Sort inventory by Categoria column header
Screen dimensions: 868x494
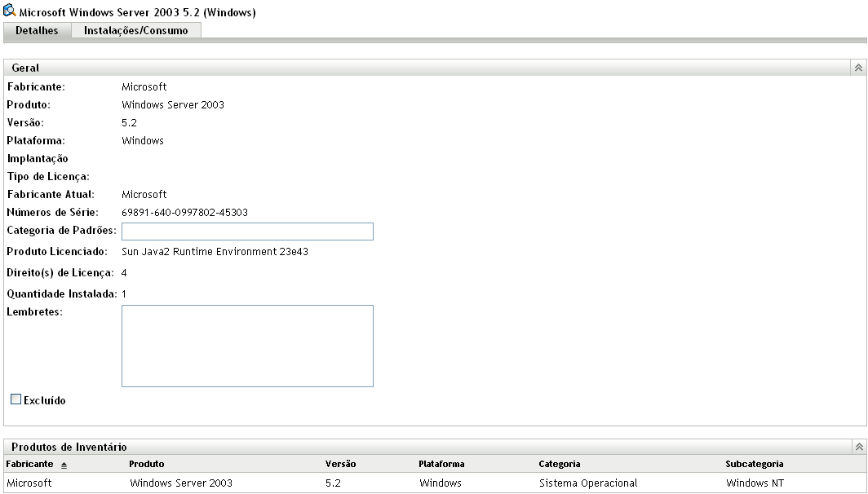(x=559, y=464)
